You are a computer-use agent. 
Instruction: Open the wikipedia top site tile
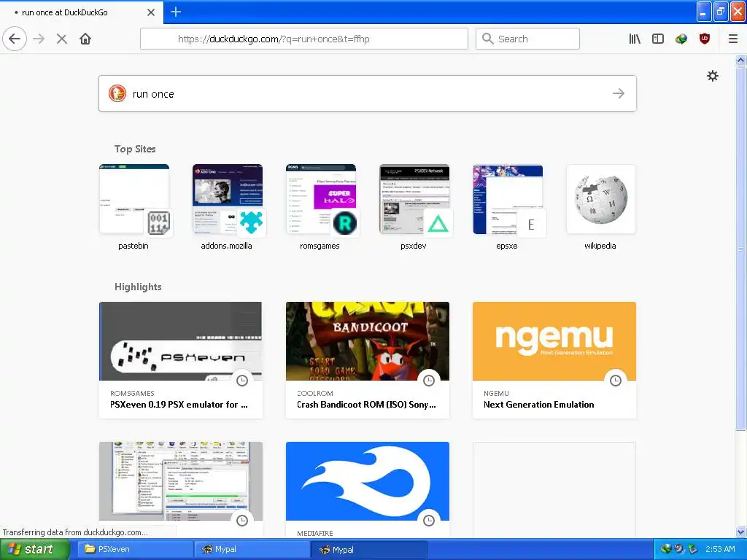(x=601, y=200)
